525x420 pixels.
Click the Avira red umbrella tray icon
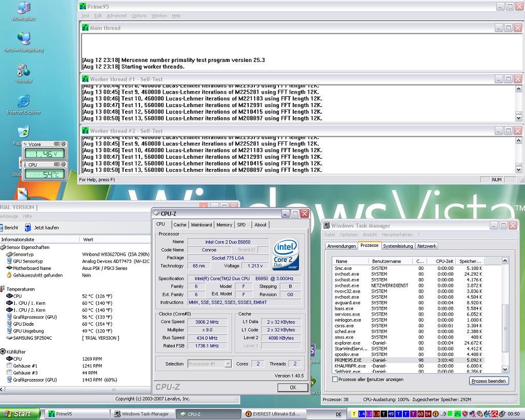(x=495, y=414)
